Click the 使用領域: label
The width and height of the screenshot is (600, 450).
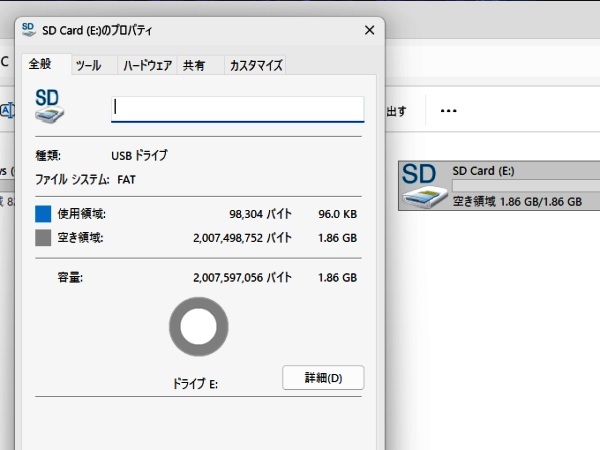(x=82, y=214)
